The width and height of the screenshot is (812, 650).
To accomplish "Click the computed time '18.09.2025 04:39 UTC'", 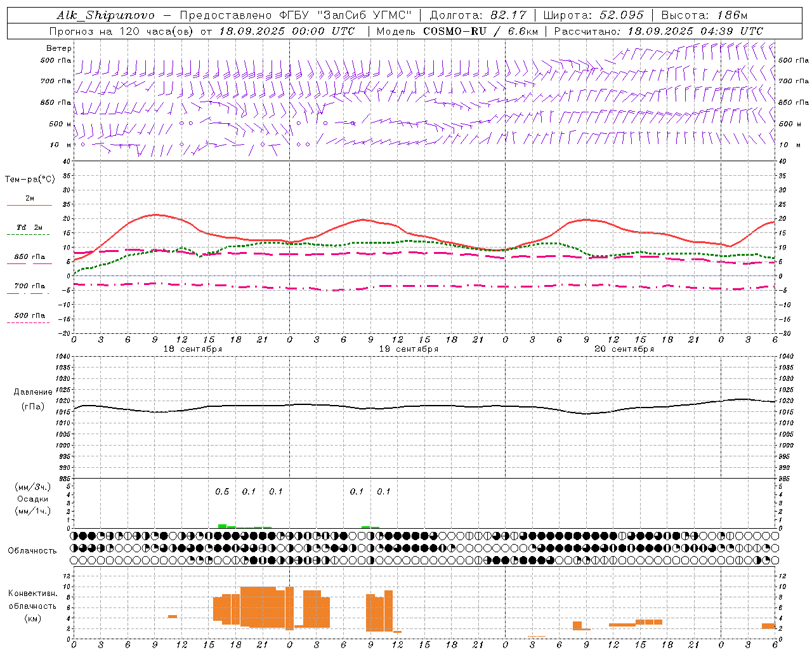I will [x=695, y=31].
